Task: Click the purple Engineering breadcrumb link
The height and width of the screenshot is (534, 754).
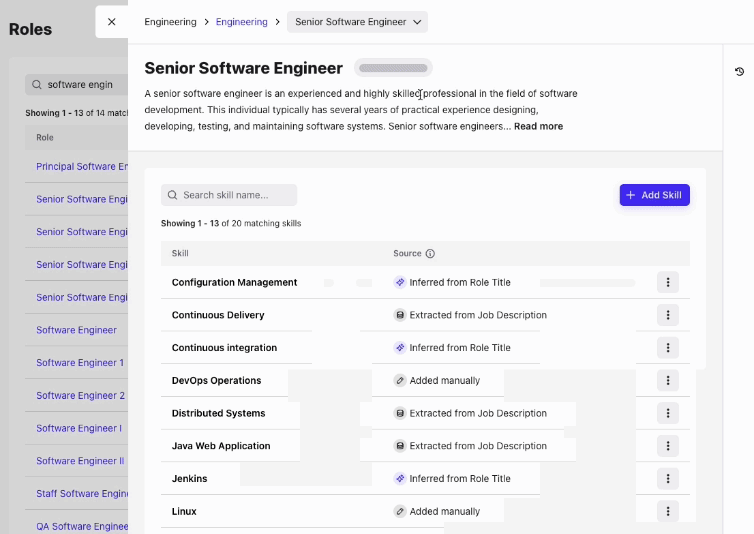Action: 241,22
